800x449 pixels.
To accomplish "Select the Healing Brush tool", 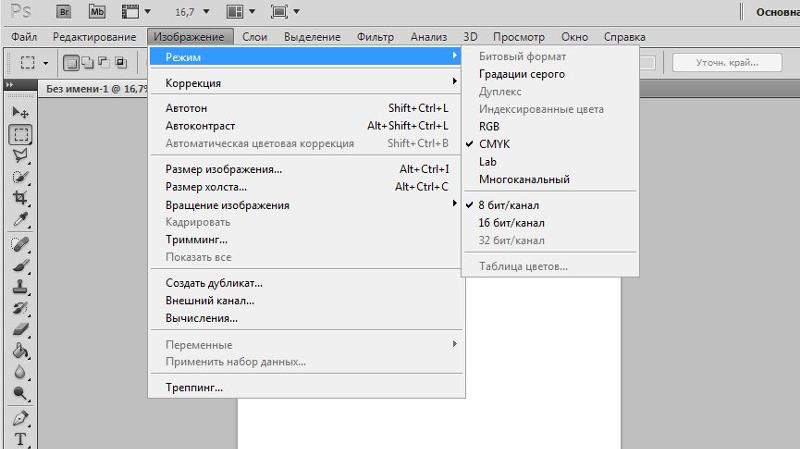I will (20, 244).
